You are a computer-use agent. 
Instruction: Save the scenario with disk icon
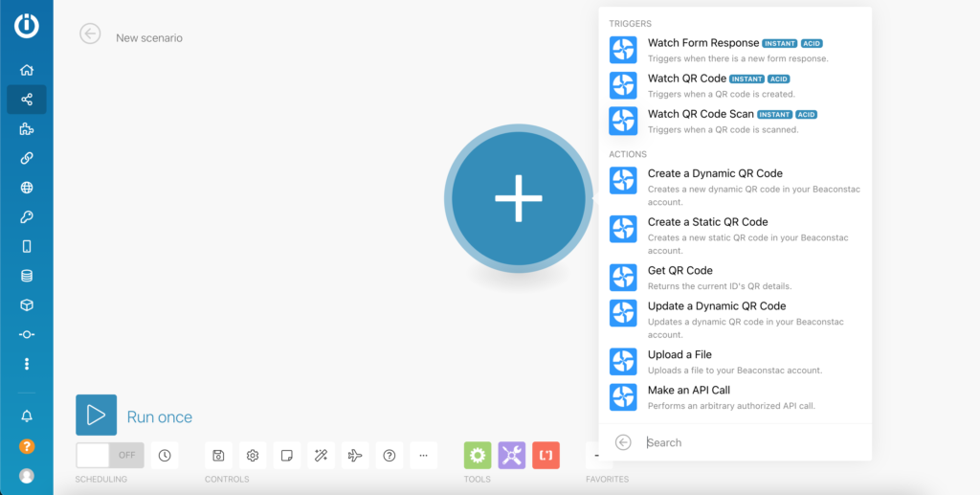pos(219,456)
